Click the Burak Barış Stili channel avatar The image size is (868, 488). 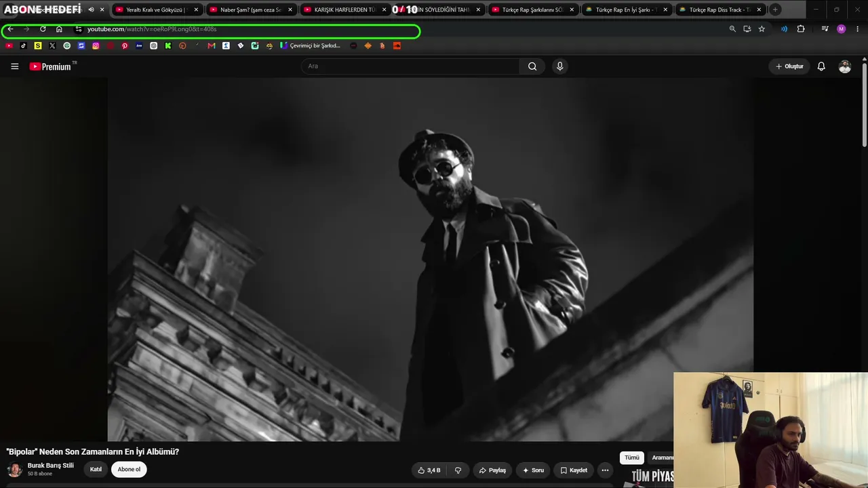point(14,470)
